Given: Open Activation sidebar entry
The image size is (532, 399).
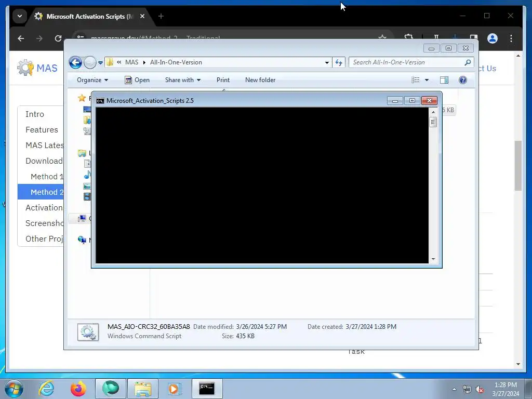Looking at the screenshot, I should point(44,208).
